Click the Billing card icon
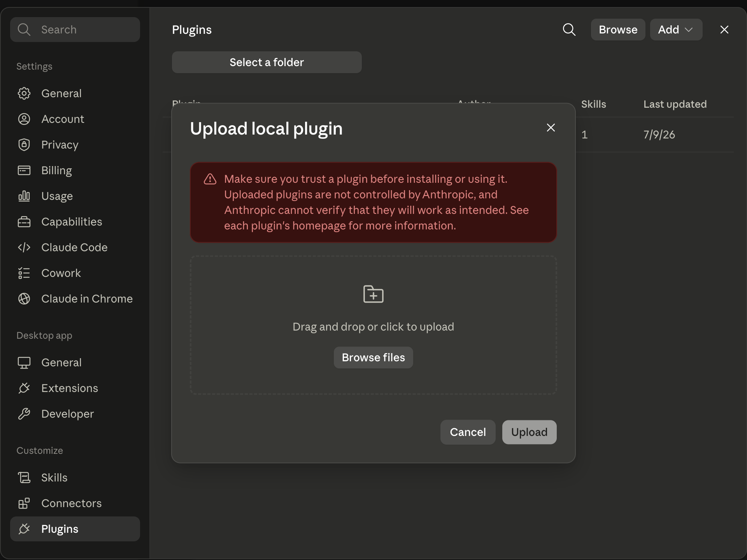This screenshot has height=560, width=747. coord(24,170)
